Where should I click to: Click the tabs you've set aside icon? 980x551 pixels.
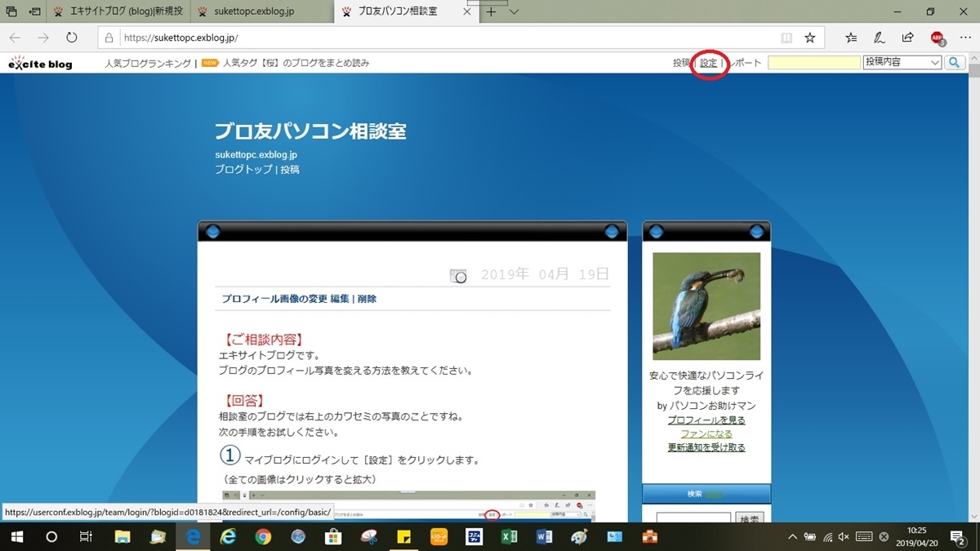coord(11,12)
